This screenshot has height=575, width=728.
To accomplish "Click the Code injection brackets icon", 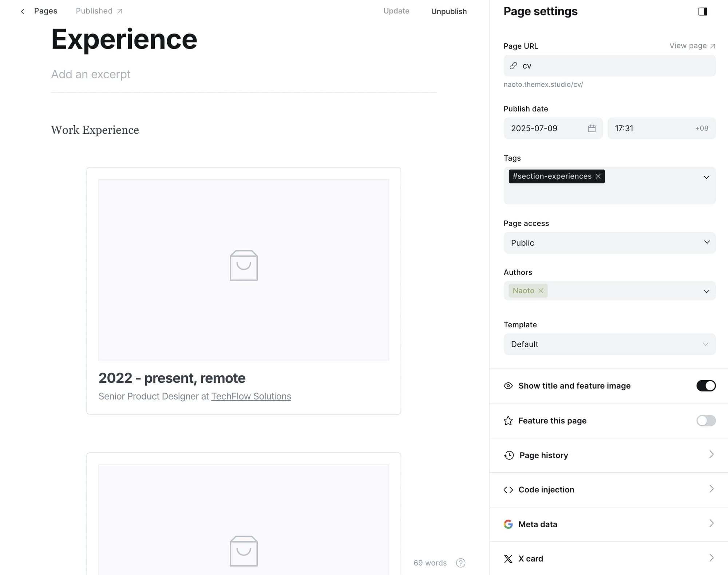I will tap(508, 490).
